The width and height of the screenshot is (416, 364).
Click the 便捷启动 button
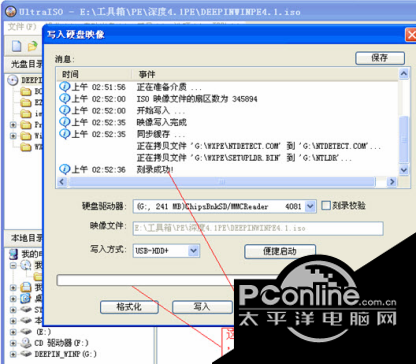[280, 251]
